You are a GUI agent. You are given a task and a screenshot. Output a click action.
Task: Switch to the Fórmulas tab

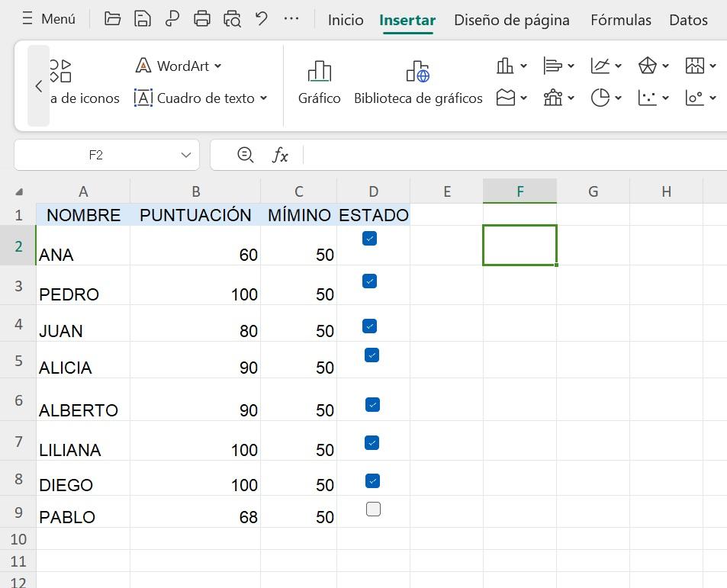[620, 20]
